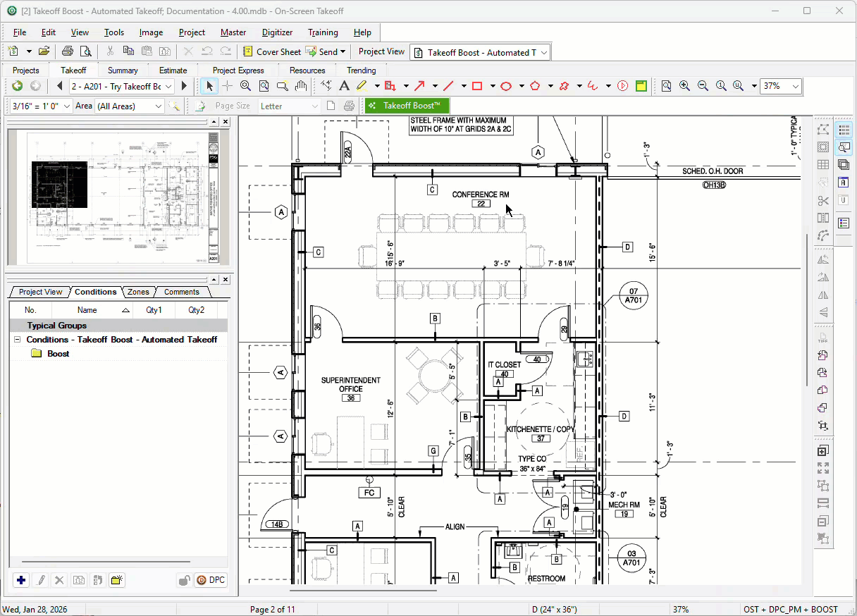Open the Digitizer menu

tap(277, 32)
